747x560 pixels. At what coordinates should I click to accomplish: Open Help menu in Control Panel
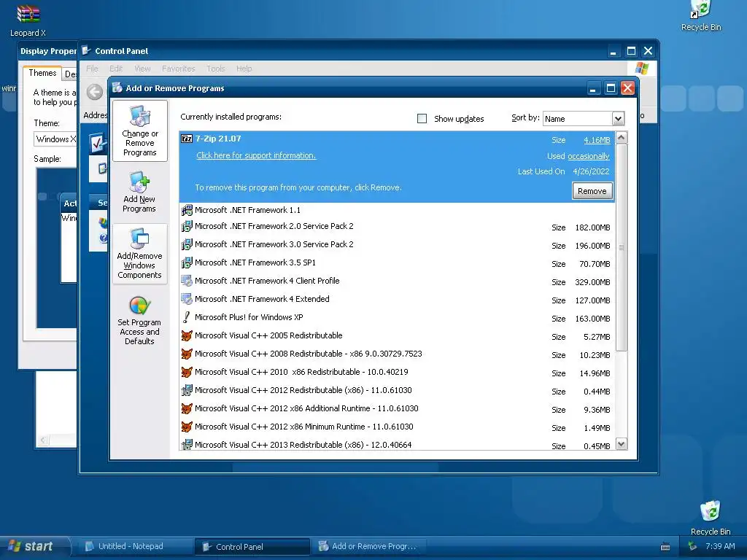(x=244, y=69)
